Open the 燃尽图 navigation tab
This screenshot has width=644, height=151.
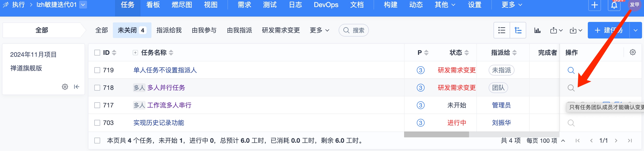182,5
